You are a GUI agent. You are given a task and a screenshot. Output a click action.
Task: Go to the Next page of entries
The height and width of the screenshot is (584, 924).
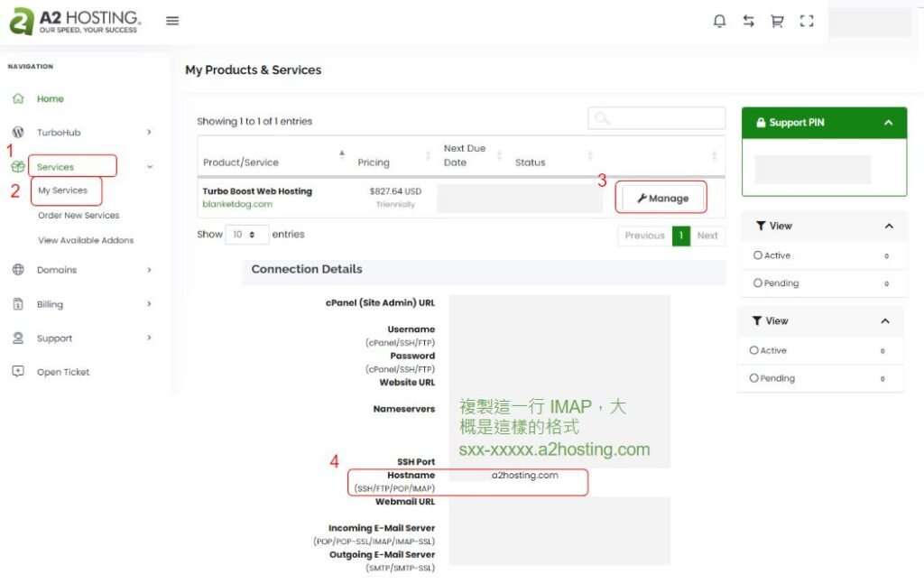click(x=707, y=235)
